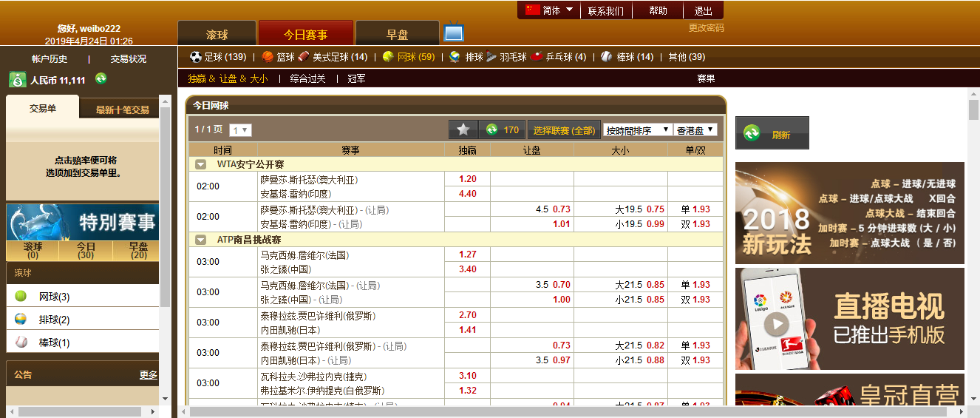Open the 香港盘 odds type dropdown

695,129
